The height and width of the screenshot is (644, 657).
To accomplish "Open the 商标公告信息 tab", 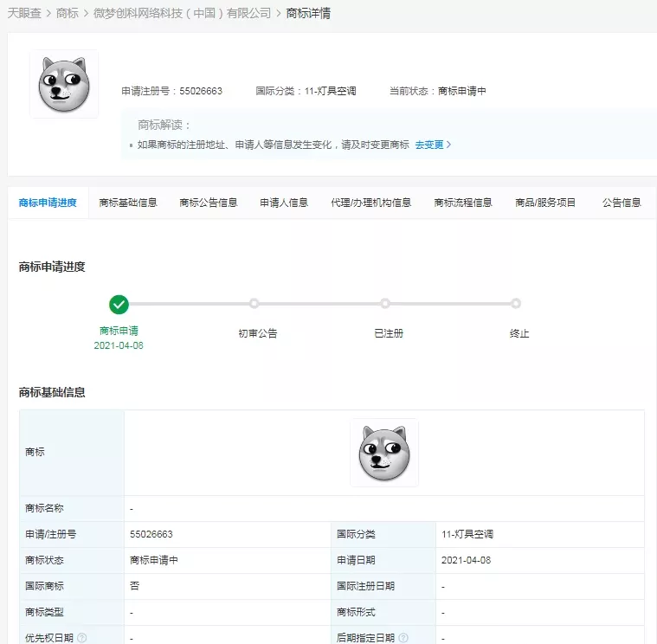I will tap(209, 203).
